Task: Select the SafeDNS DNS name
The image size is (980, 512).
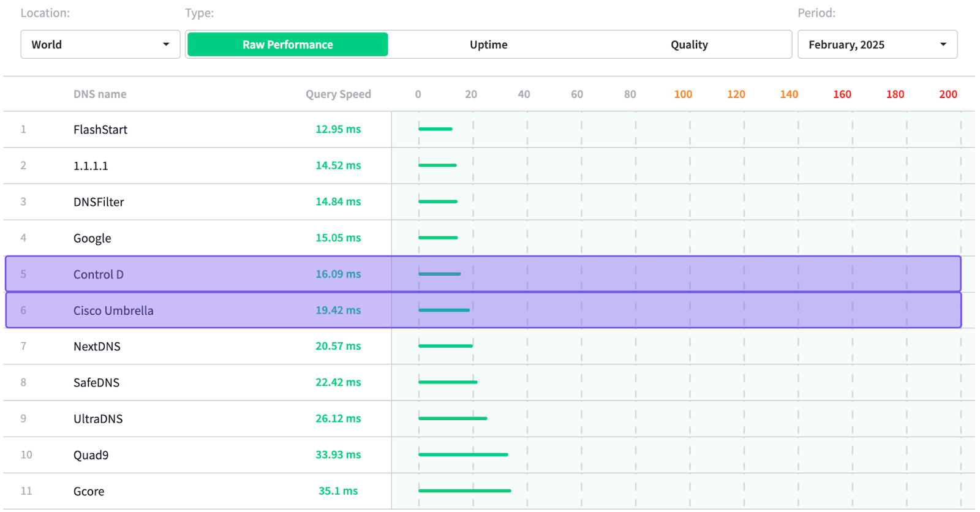Action: [x=96, y=383]
